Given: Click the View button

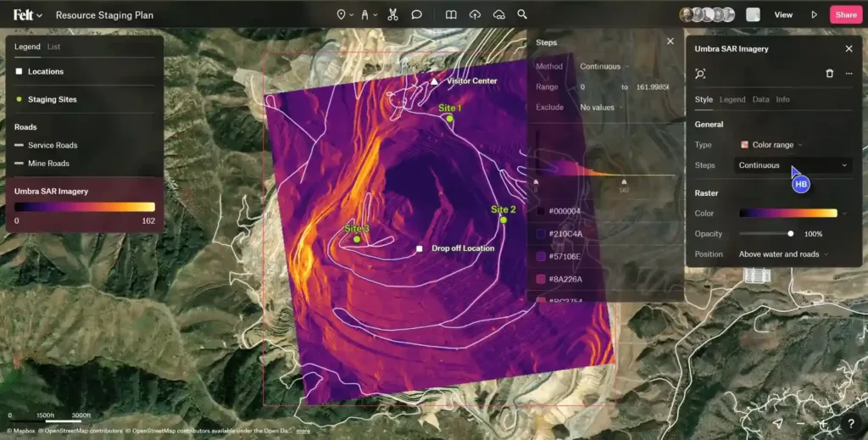Looking at the screenshot, I should pos(783,15).
